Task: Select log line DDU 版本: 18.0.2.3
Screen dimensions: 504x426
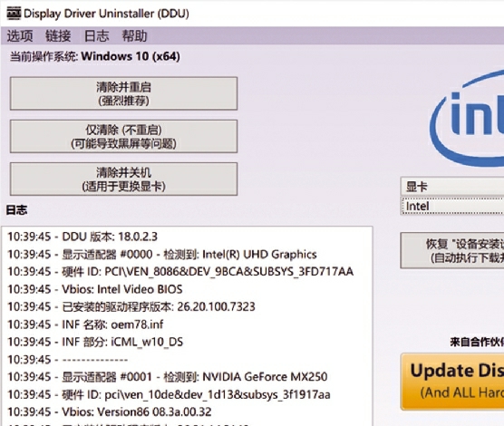Action: point(82,237)
